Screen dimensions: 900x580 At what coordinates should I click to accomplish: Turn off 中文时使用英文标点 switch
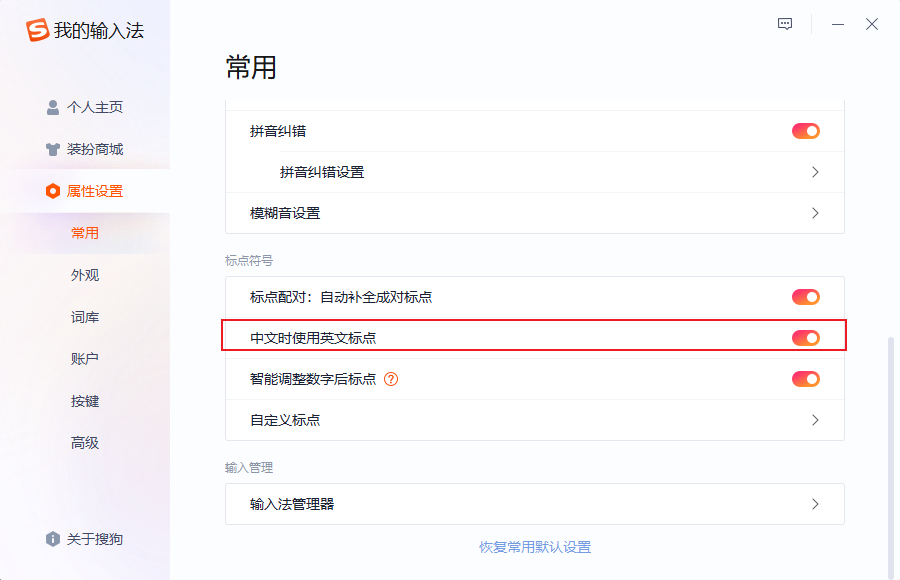(806, 338)
